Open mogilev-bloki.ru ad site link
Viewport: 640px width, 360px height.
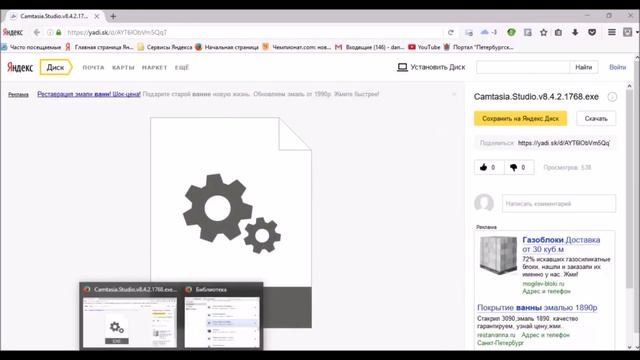[x=543, y=284]
